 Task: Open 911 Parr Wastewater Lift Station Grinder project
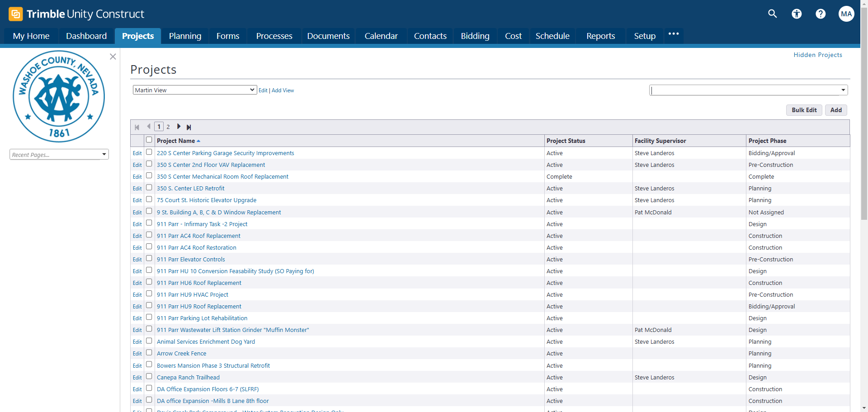[233, 330]
